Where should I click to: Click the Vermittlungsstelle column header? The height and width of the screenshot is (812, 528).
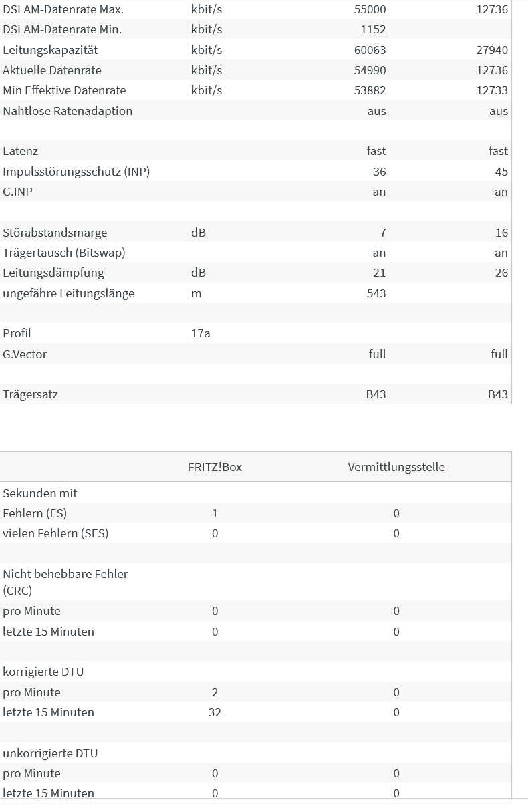point(396,467)
